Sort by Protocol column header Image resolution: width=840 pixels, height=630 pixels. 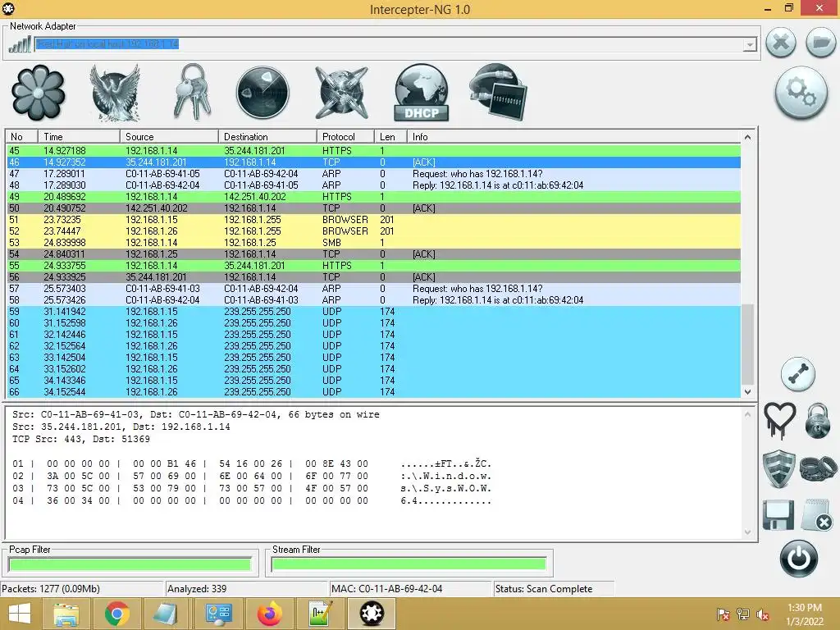click(345, 137)
